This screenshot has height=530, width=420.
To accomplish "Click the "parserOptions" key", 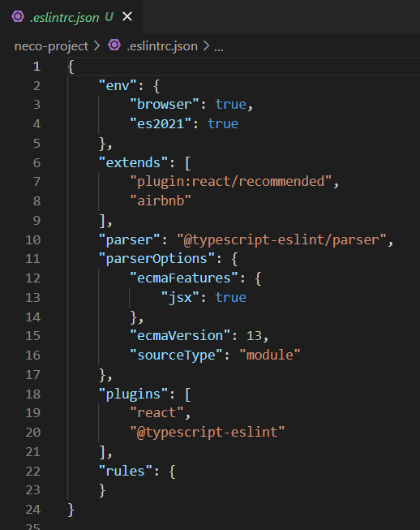I will click(x=156, y=259).
